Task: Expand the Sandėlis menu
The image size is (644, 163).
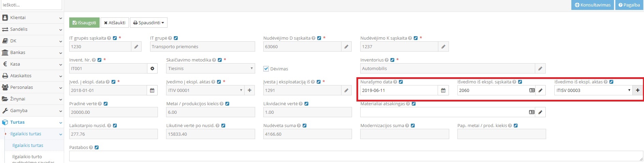Action: click(x=32, y=29)
